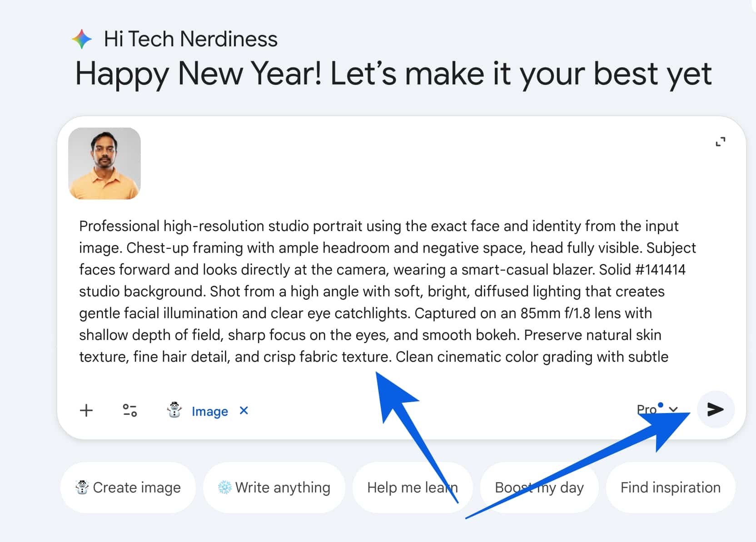Click the greeting text Hi Tech Nerdiness
This screenshot has width=756, height=542.
coord(190,39)
